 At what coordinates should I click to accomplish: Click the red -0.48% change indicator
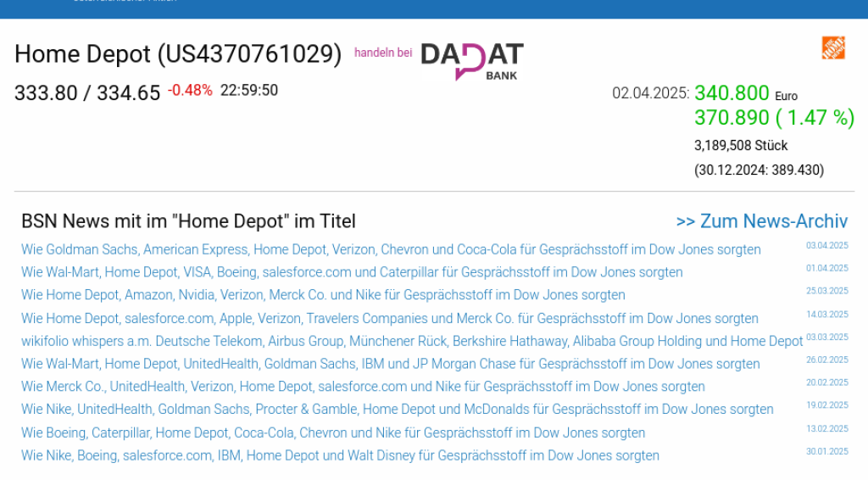(190, 91)
